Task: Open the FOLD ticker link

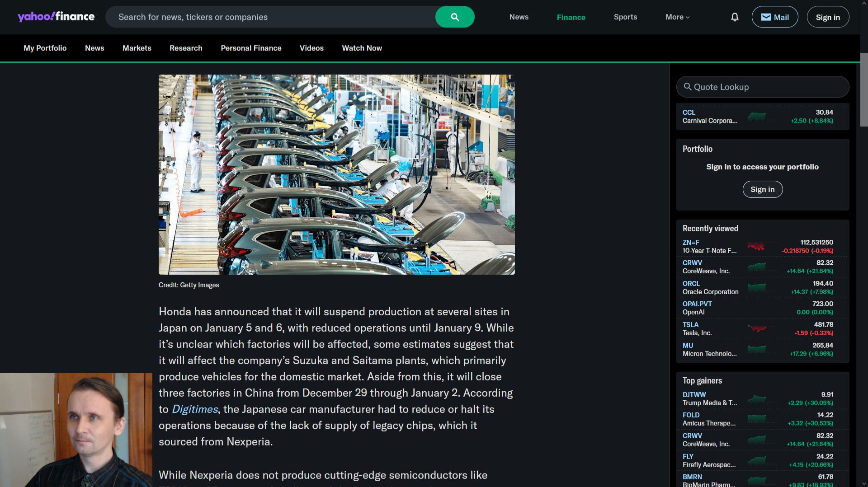Action: pos(691,415)
